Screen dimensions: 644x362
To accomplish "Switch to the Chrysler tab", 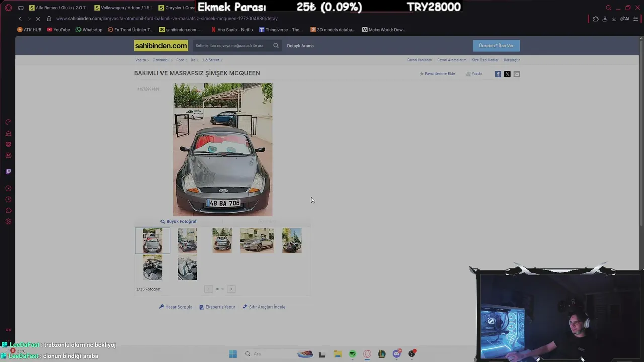I will (176, 8).
